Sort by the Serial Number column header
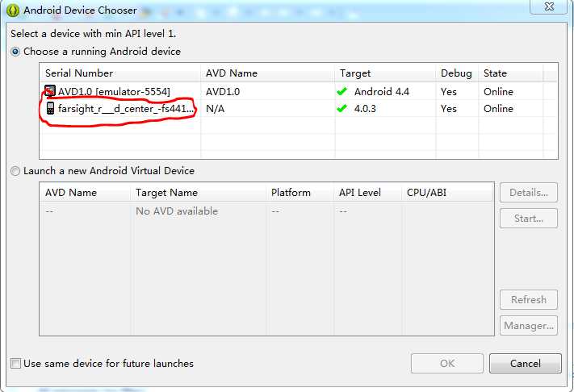574x392 pixels. tap(120, 73)
